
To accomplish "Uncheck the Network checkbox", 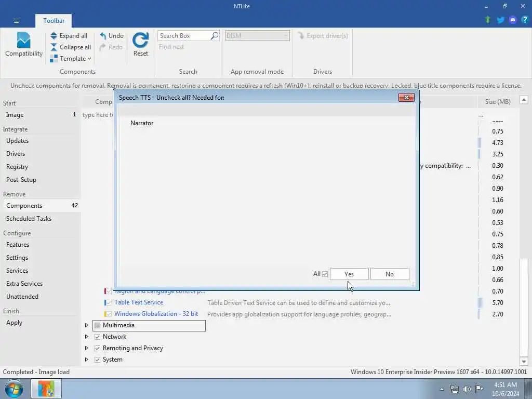I will coord(97,337).
